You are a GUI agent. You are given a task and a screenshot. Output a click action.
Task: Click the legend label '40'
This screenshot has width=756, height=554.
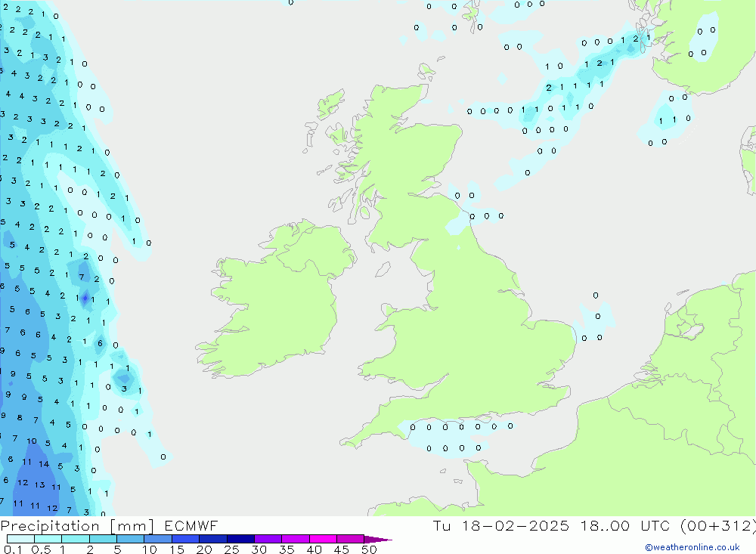point(314,549)
